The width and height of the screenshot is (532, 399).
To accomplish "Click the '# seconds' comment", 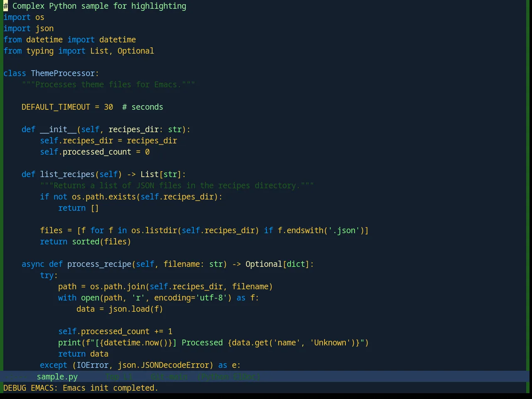I will click(x=143, y=107).
